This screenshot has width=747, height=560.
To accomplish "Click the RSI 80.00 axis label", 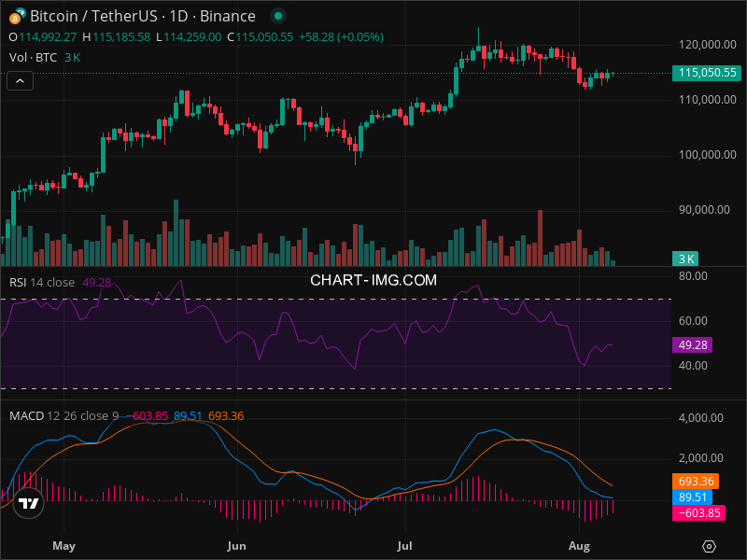I will 693,276.
